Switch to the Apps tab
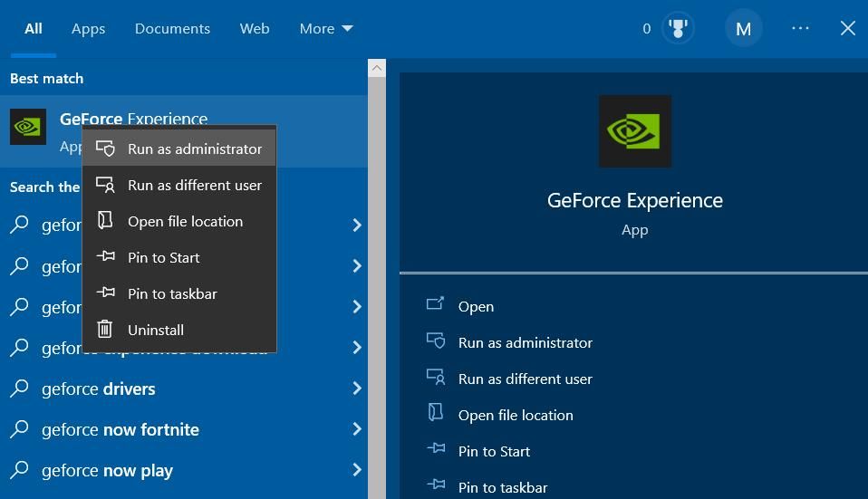 [x=88, y=29]
